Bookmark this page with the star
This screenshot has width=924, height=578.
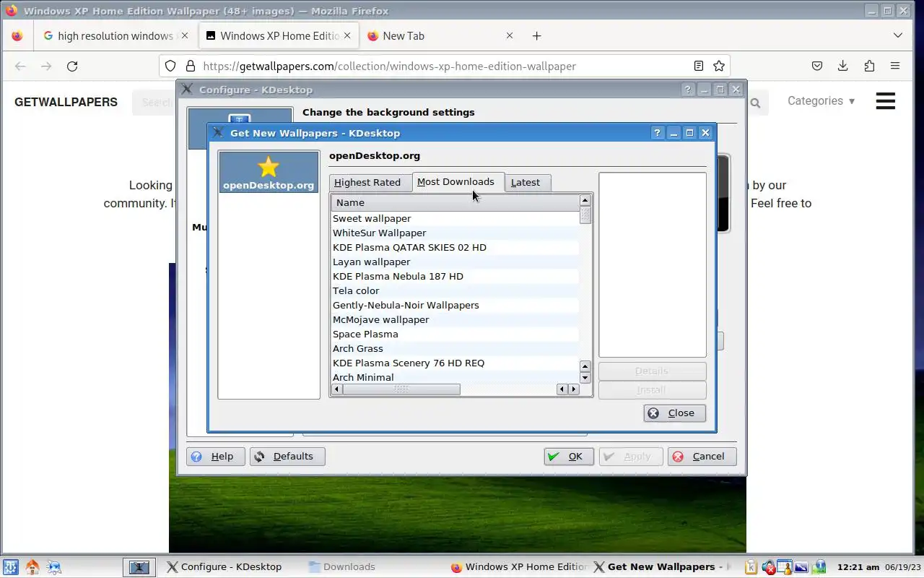[719, 66]
